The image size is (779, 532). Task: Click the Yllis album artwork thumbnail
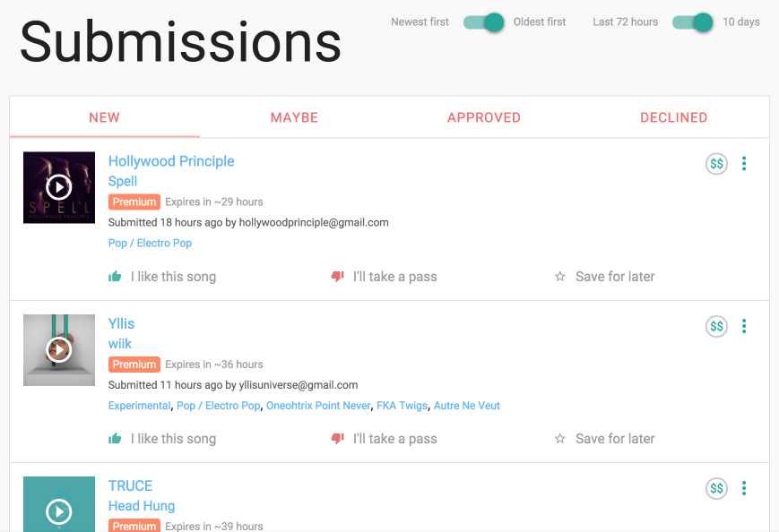pyautogui.click(x=58, y=349)
